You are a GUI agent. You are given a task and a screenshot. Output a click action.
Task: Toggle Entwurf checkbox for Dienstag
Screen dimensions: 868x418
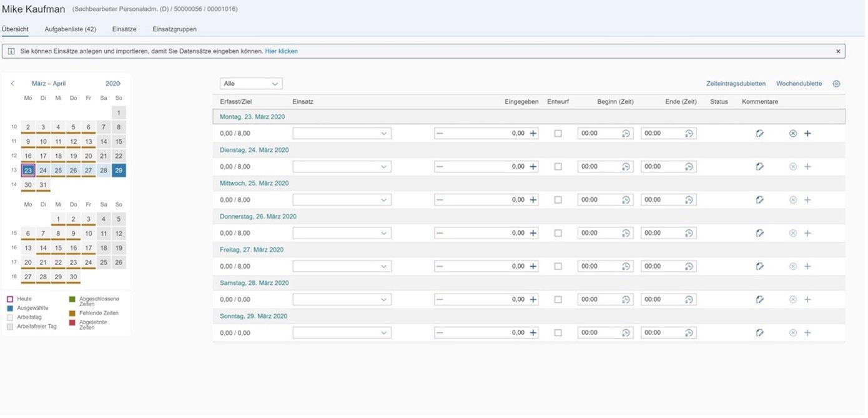click(558, 166)
